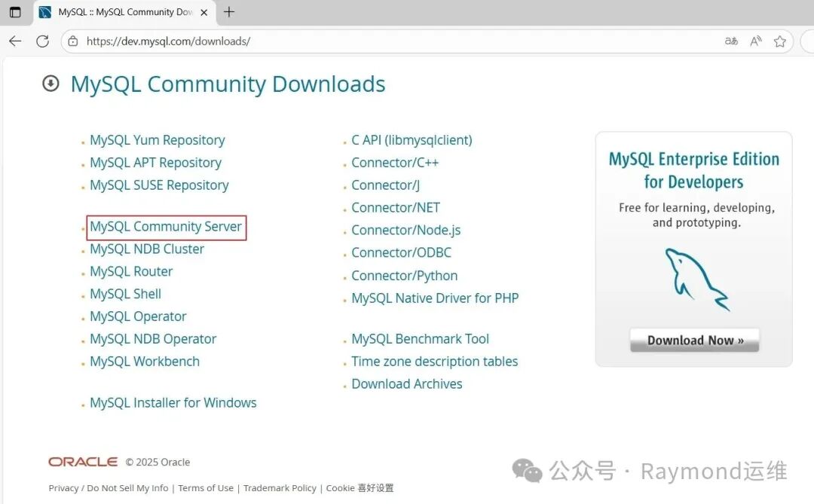Image resolution: width=814 pixels, height=504 pixels.
Task: Open Download Archives link
Action: pyautogui.click(x=406, y=384)
